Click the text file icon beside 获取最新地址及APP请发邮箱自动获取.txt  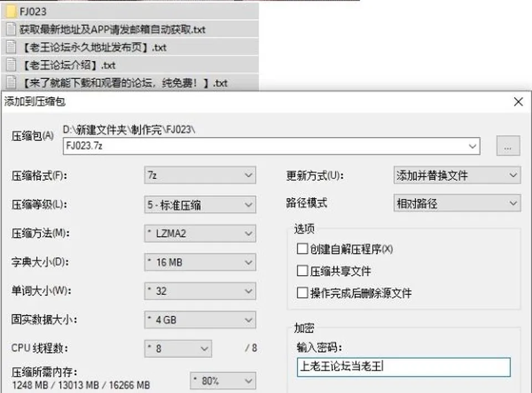tap(11, 29)
